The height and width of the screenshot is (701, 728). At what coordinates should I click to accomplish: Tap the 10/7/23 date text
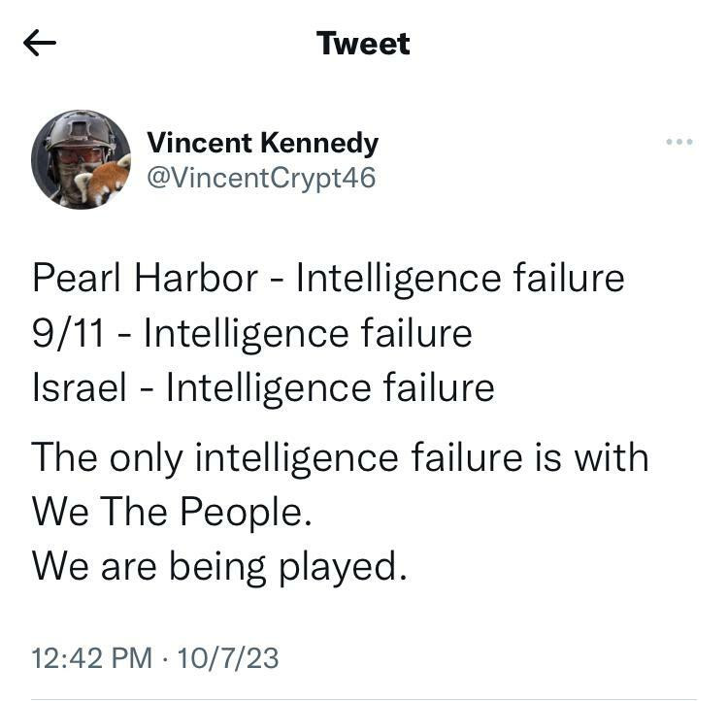coord(228,658)
